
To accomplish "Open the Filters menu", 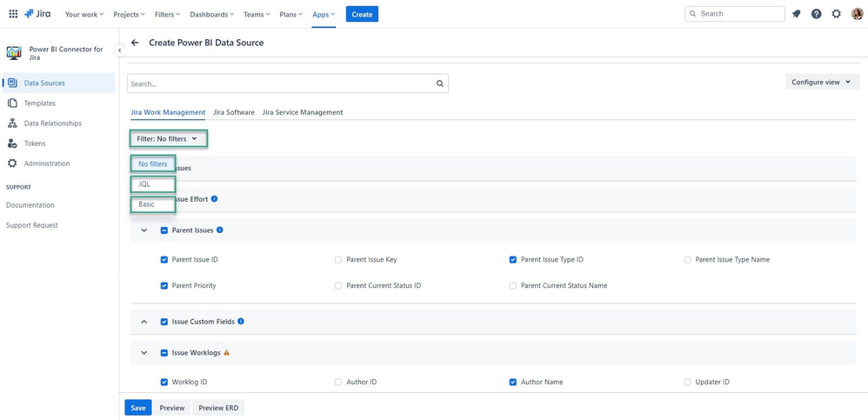I will (x=167, y=15).
